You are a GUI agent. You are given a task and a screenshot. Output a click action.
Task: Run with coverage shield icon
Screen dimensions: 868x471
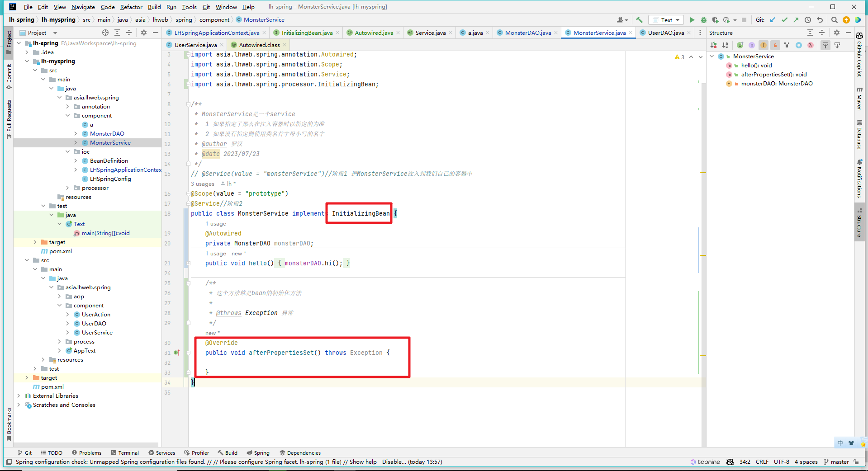click(715, 20)
